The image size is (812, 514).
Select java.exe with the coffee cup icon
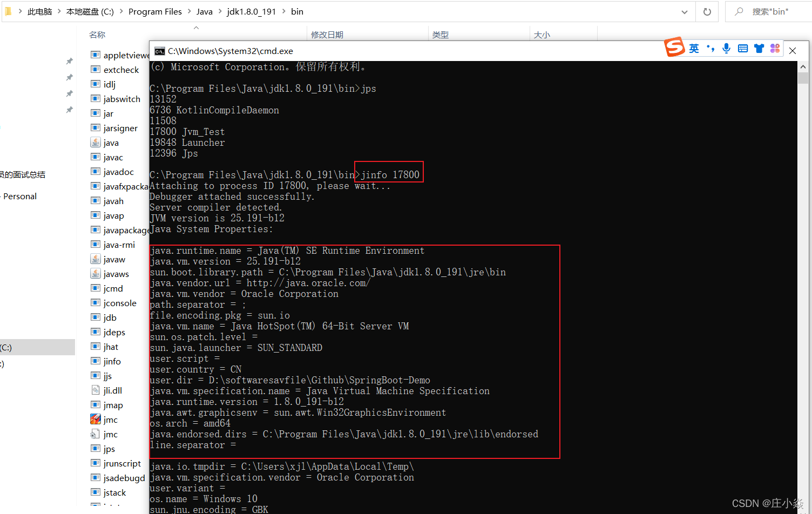[110, 143]
